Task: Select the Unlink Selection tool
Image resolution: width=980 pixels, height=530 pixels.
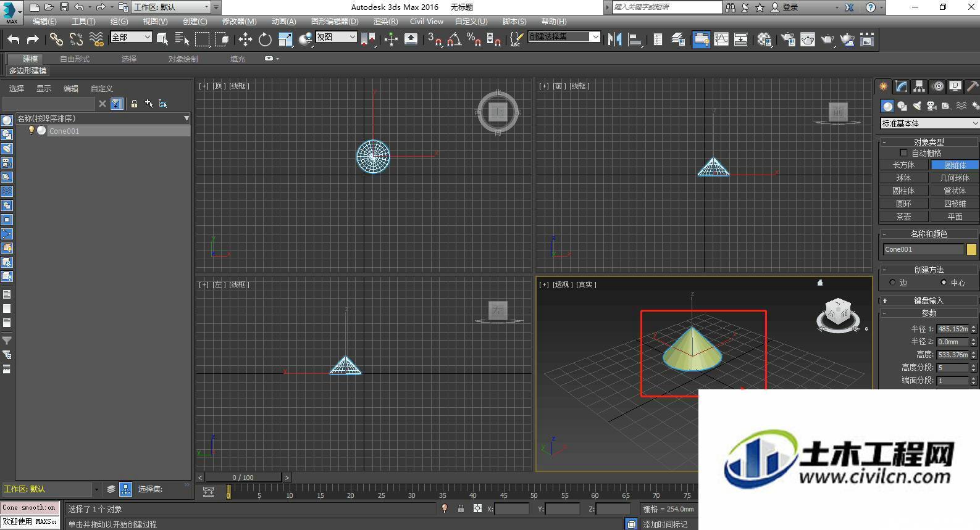Action: click(x=76, y=39)
